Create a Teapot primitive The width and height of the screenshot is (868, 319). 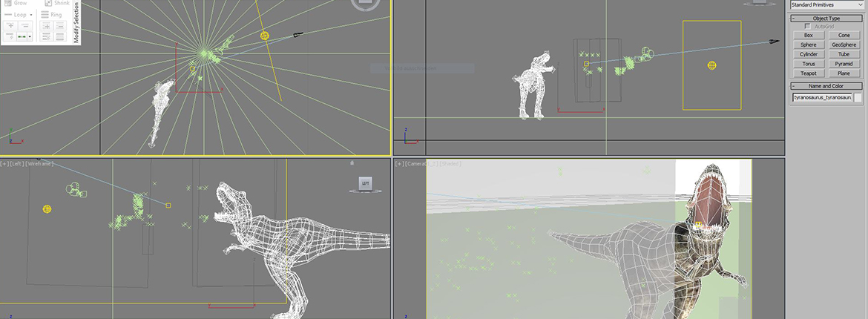pyautogui.click(x=808, y=73)
